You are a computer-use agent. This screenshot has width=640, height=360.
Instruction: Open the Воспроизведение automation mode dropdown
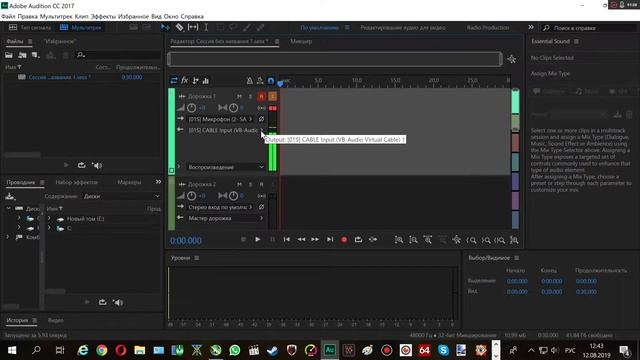[x=225, y=167]
